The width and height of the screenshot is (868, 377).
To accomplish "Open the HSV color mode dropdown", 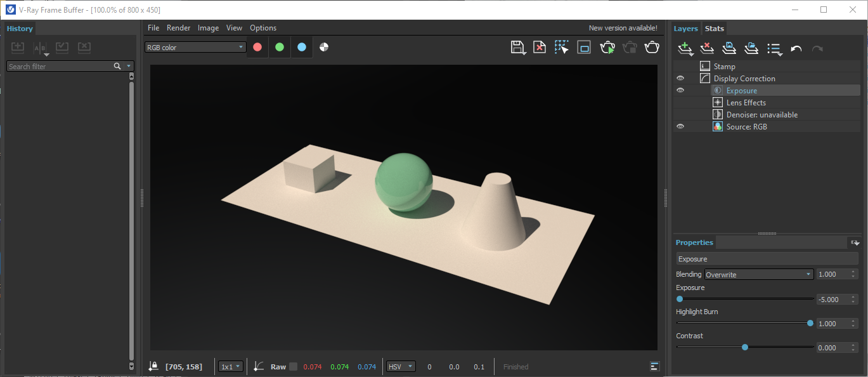I will 401,367.
